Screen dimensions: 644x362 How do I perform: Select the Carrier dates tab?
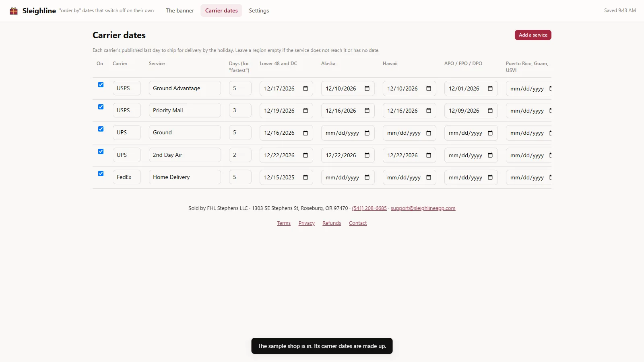click(x=221, y=10)
